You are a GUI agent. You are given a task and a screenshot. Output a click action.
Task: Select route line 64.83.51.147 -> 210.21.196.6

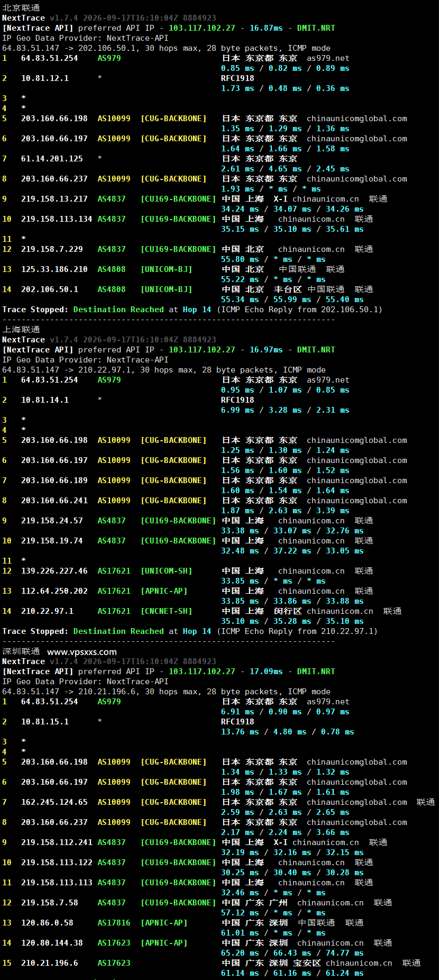(166, 692)
